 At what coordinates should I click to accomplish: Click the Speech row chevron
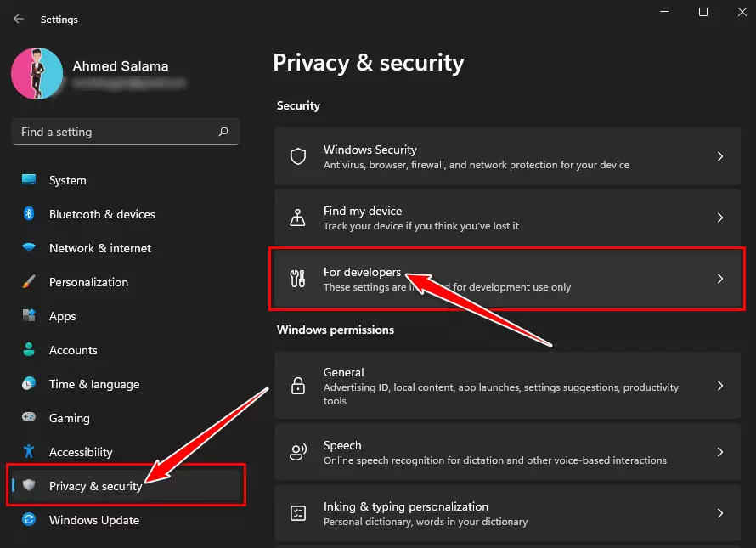click(719, 452)
